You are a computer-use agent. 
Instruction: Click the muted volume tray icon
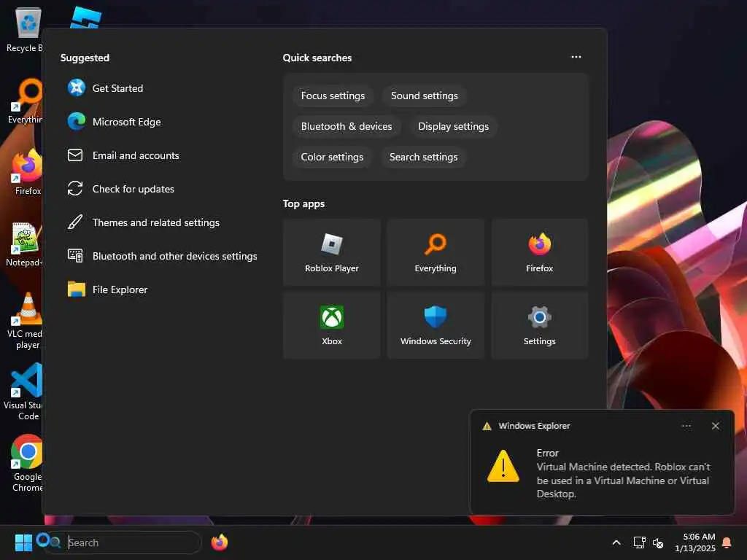pyautogui.click(x=658, y=542)
